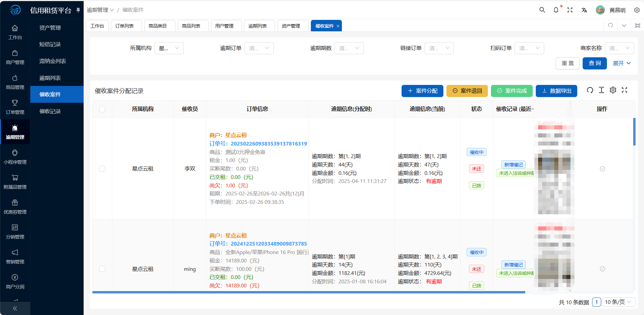Viewport: 644px width, 315px height.
Task: Expand more filters with 展开
Action: (x=622, y=63)
